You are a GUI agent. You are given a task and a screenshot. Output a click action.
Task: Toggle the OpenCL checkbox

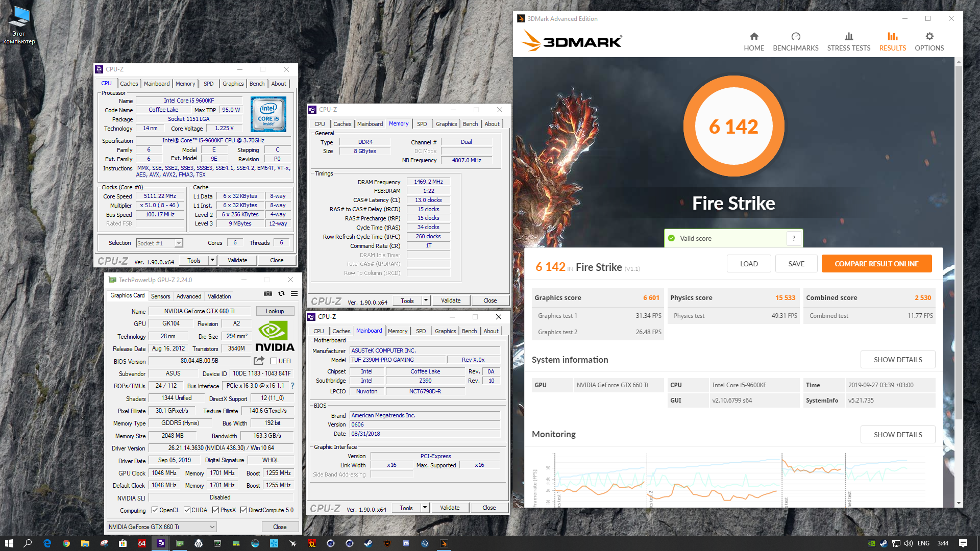(x=155, y=510)
